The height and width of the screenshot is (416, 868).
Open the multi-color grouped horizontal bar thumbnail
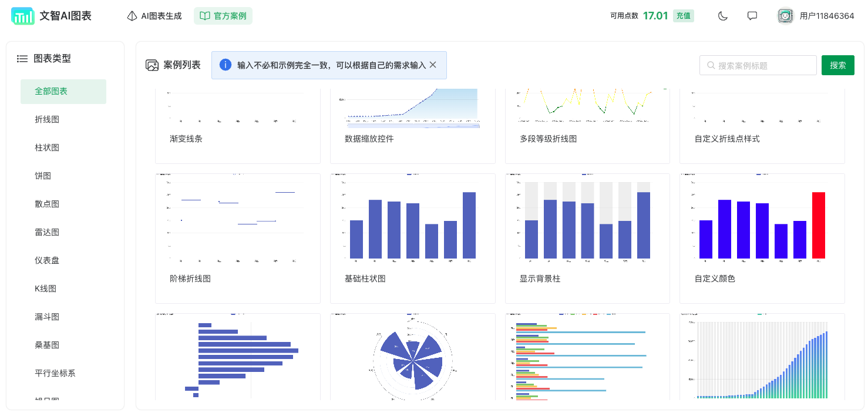[x=587, y=357]
